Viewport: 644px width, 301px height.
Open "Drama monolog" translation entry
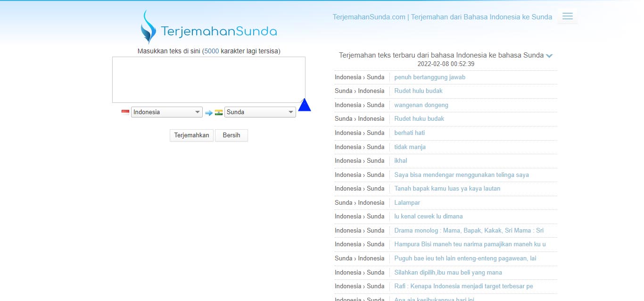pos(469,231)
